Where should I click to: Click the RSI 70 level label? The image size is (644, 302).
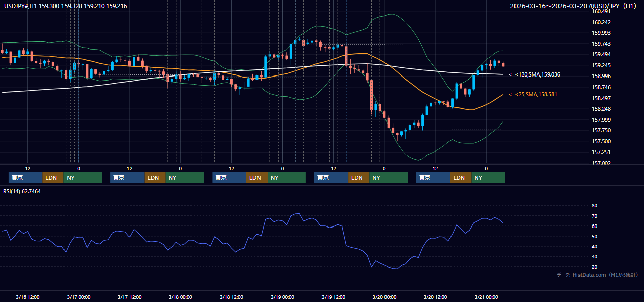[x=594, y=216]
